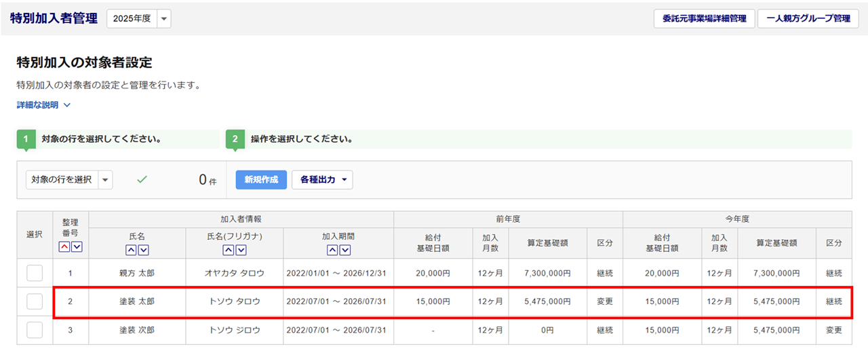Click the 新規作成 button

(x=261, y=180)
